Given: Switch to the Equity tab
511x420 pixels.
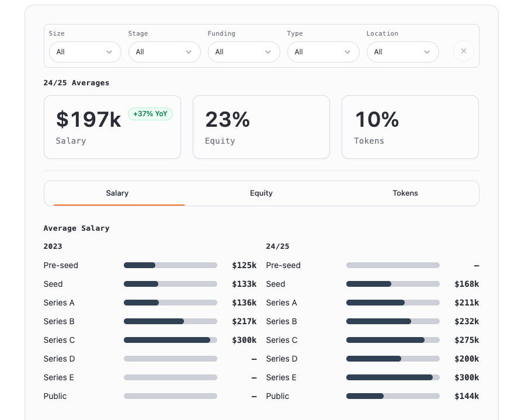Looking at the screenshot, I should coord(261,193).
